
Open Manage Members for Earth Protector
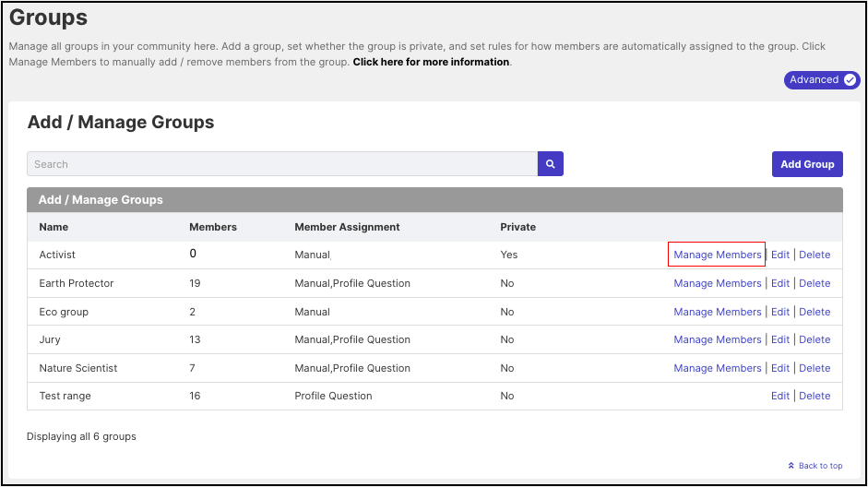718,283
